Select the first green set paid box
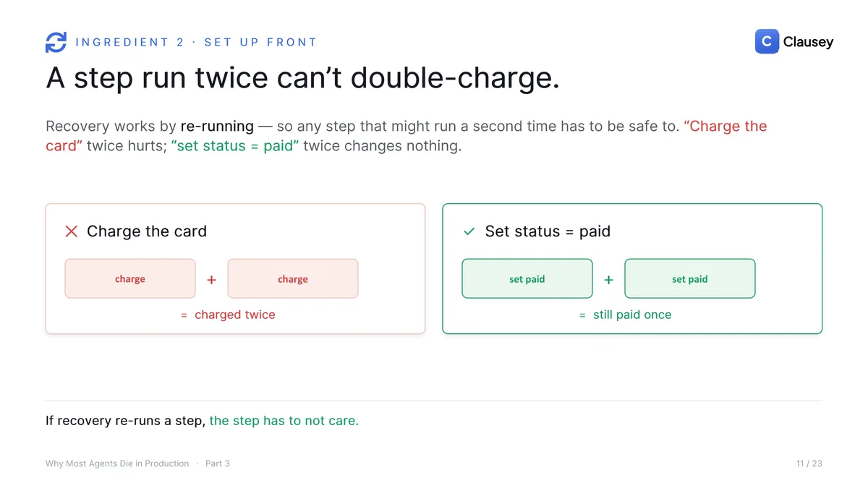 click(527, 278)
